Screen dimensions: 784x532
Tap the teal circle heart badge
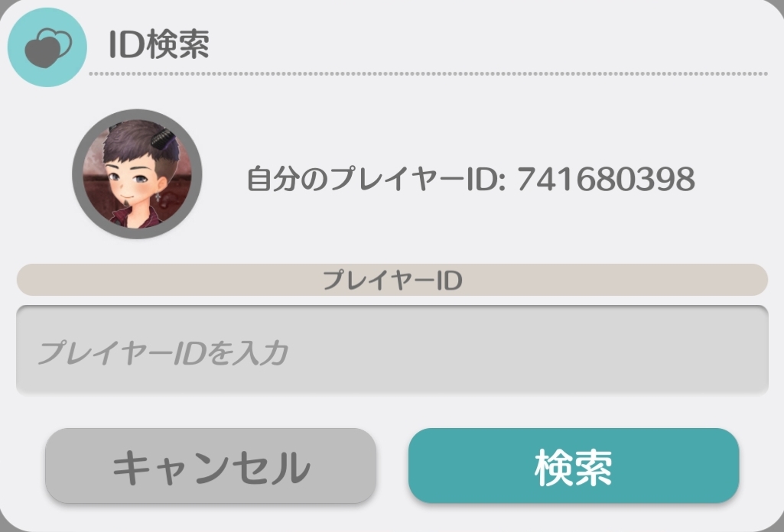point(47,47)
